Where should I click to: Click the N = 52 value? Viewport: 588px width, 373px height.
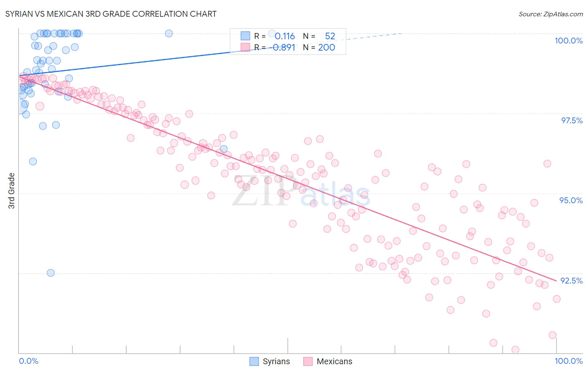[330, 36]
